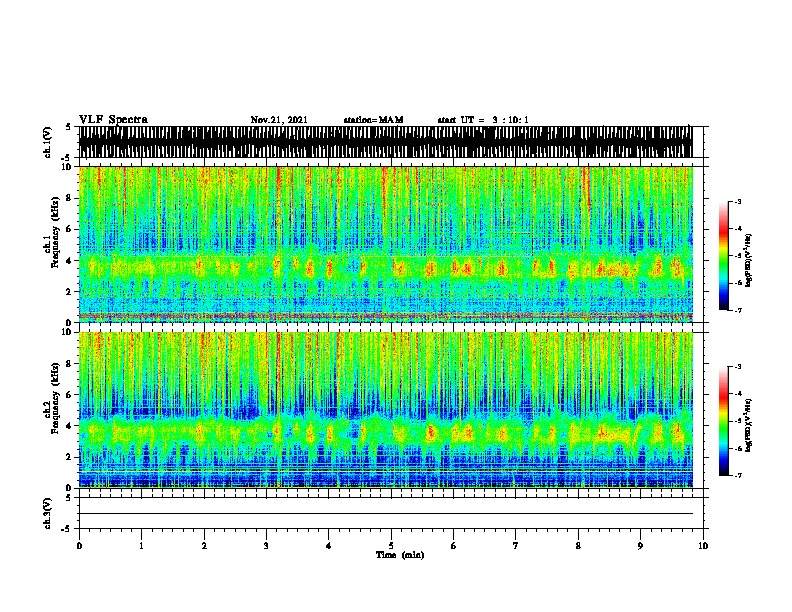Click the "-5" tick on ch.1(V) waveform axis
792x612 pixels.
(x=67, y=157)
